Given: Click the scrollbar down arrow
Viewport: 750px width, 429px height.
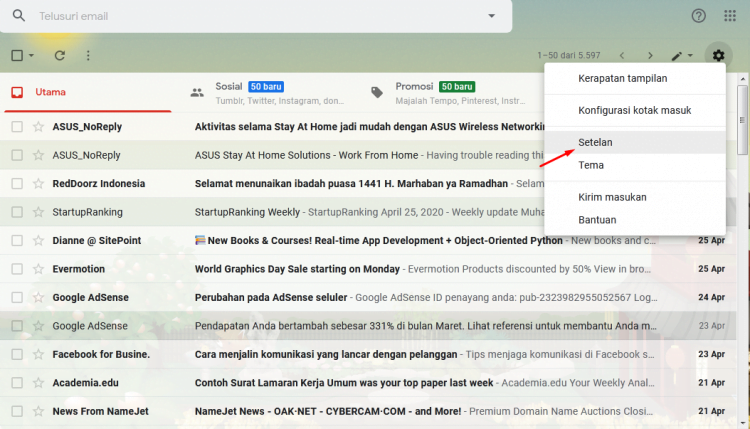Looking at the screenshot, I should pyautogui.click(x=742, y=423).
